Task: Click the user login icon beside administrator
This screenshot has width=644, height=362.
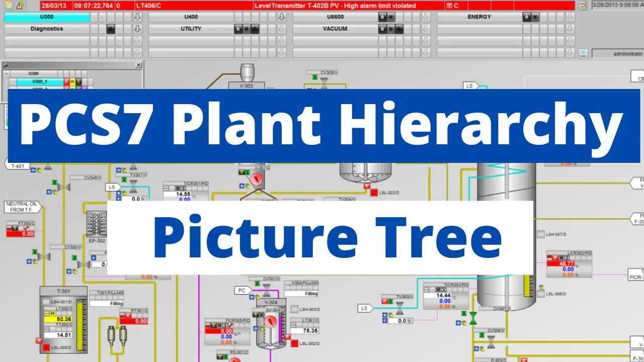Action: [583, 53]
